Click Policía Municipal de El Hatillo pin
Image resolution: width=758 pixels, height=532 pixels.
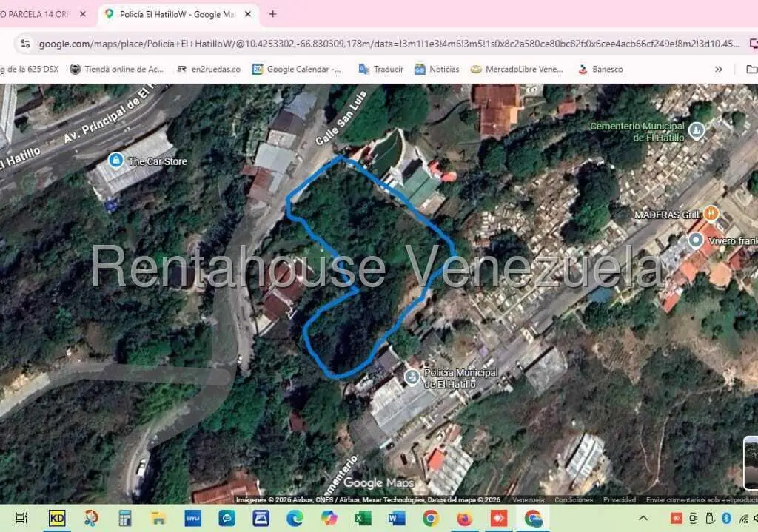coord(412,377)
